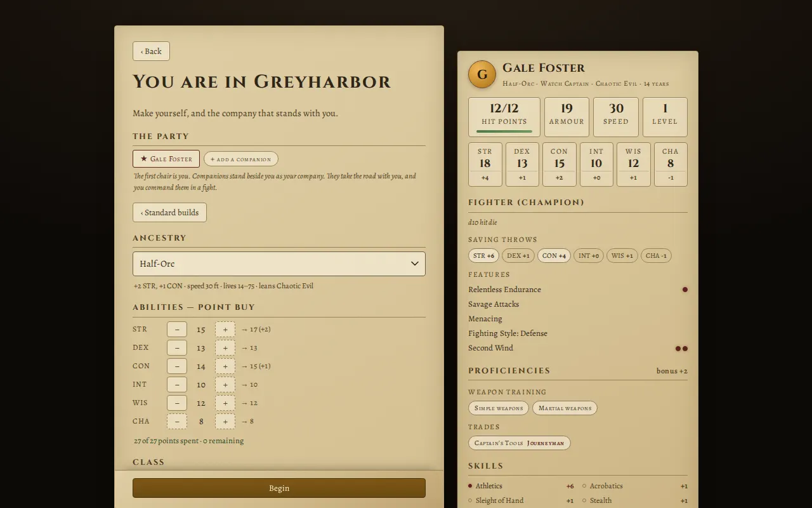Increase WIS ability score
The image size is (812, 508).
click(225, 403)
